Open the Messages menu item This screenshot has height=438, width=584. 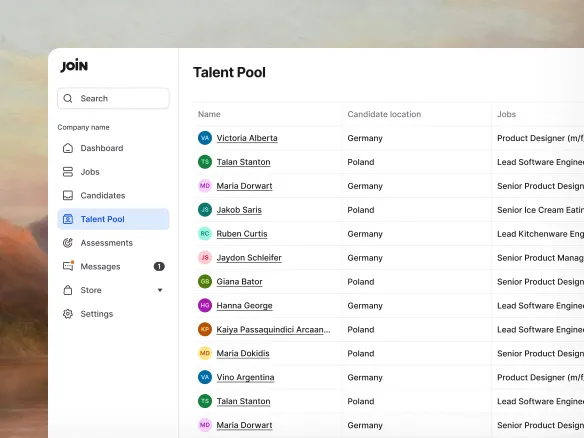(113, 266)
